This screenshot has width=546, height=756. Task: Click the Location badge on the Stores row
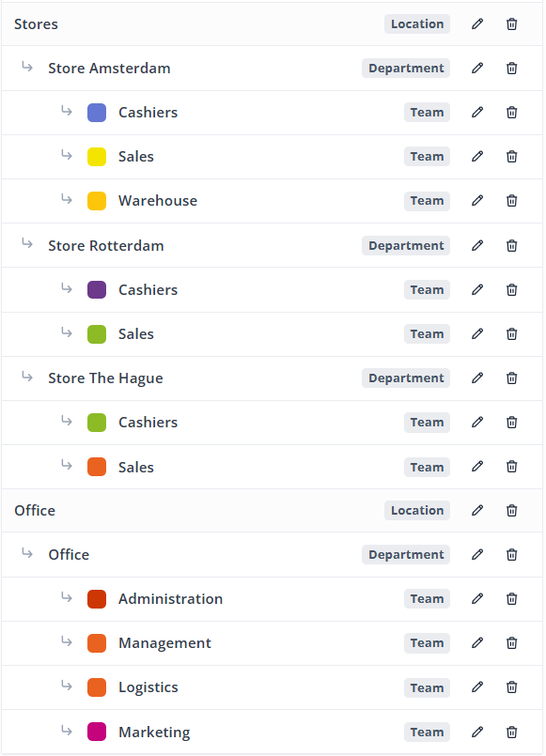pyautogui.click(x=417, y=23)
